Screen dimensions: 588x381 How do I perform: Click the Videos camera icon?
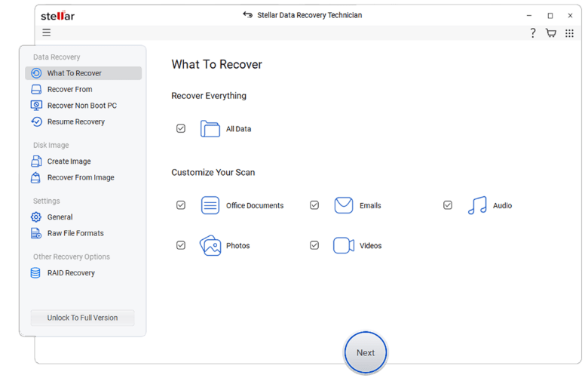point(344,245)
